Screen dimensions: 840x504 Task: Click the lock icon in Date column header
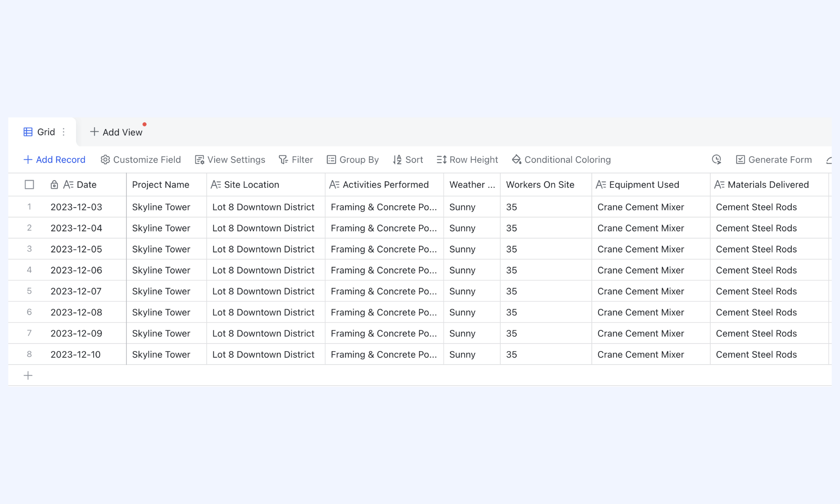[54, 185]
